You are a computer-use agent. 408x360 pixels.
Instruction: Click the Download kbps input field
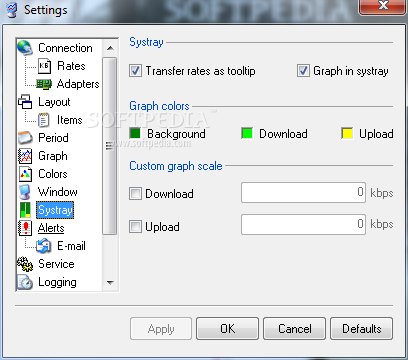click(x=303, y=192)
